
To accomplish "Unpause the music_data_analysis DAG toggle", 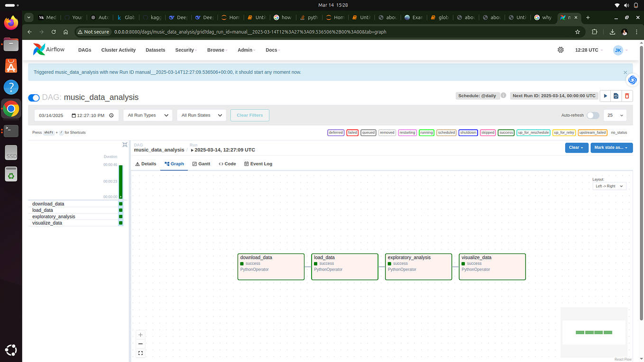I will coord(33,98).
